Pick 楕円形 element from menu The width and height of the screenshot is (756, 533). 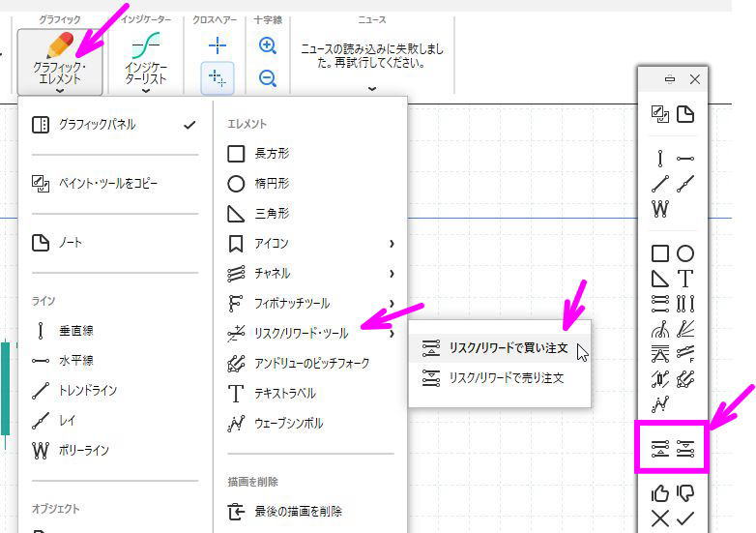[x=310, y=184]
